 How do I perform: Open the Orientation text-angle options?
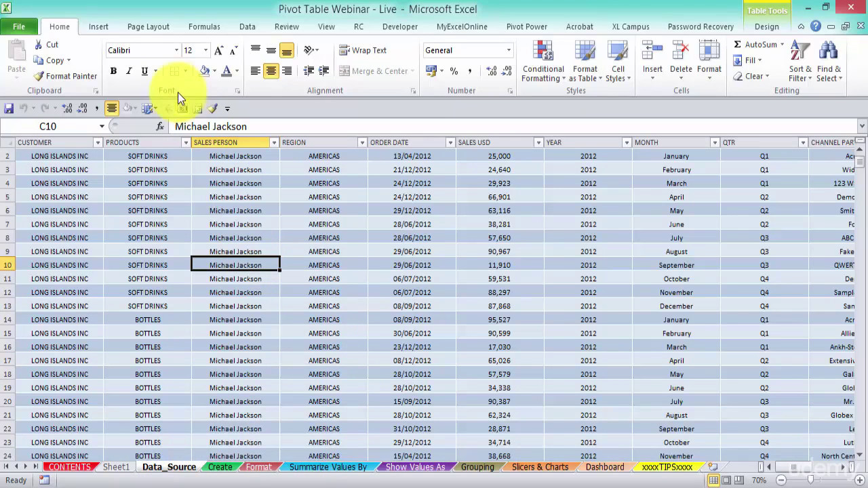click(x=311, y=50)
